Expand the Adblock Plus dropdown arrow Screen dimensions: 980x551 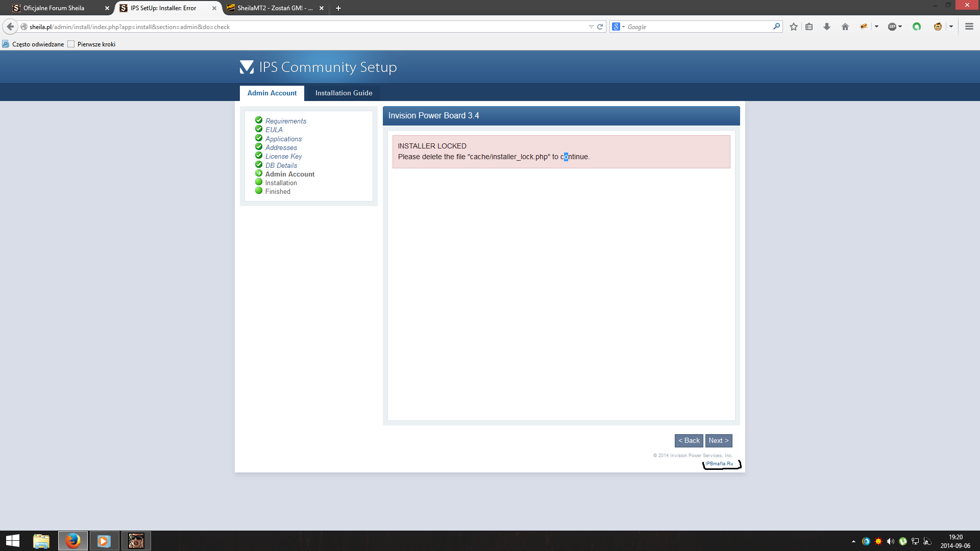coord(900,27)
